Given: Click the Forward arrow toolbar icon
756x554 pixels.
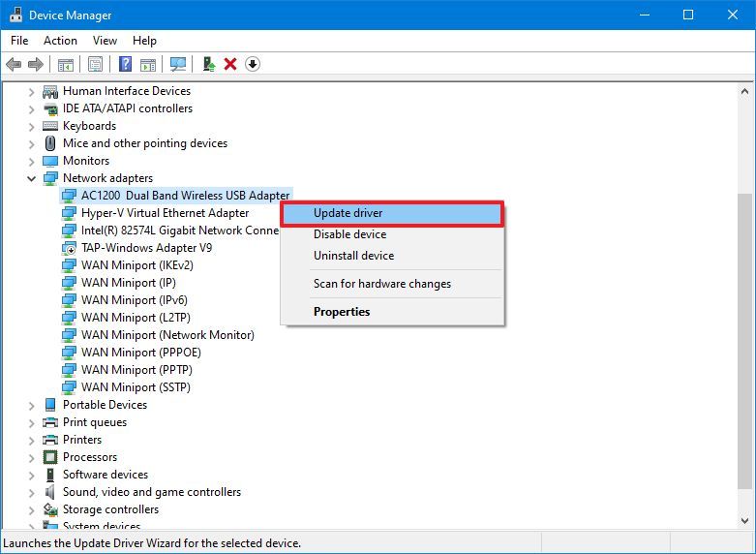Looking at the screenshot, I should coord(36,64).
